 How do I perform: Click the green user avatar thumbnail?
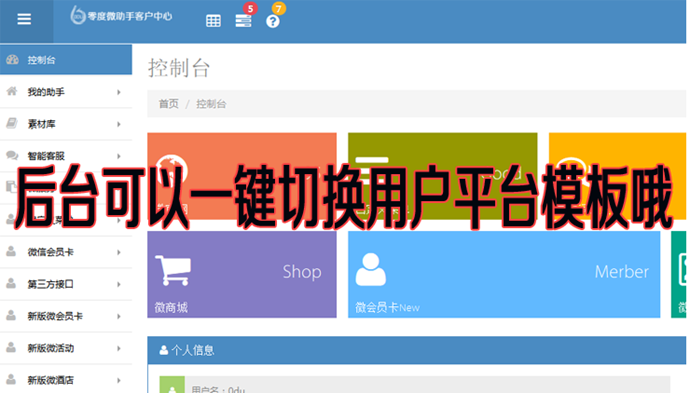172,385
